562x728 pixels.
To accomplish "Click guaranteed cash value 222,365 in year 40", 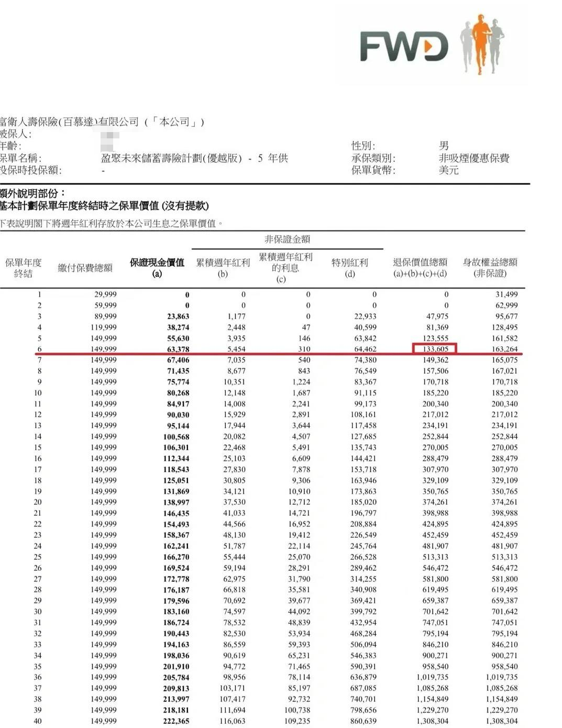I will click(176, 722).
